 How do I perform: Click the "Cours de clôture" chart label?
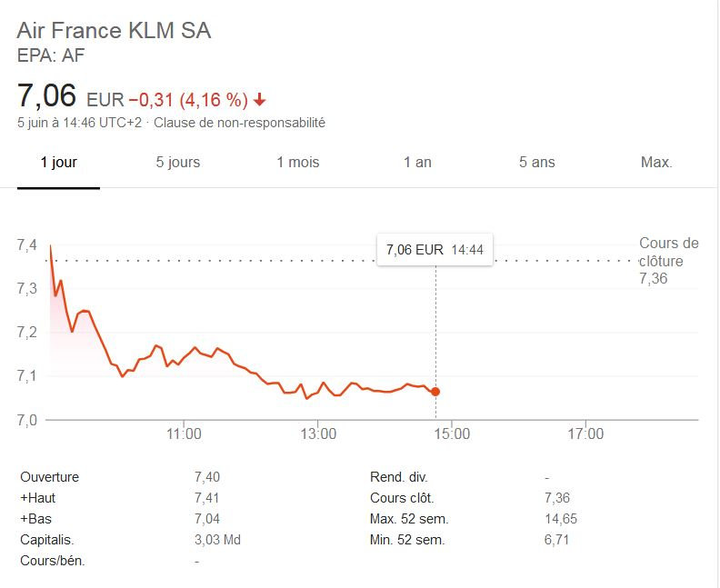point(668,253)
